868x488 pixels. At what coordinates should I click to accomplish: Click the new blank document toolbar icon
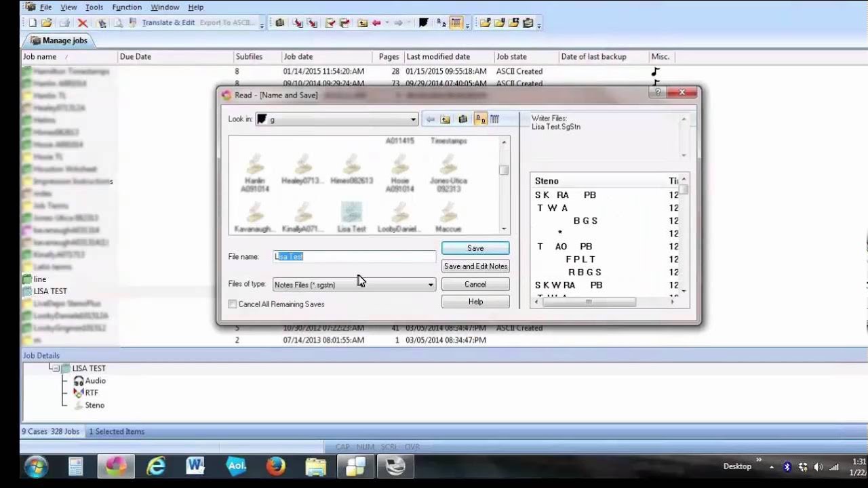click(33, 23)
